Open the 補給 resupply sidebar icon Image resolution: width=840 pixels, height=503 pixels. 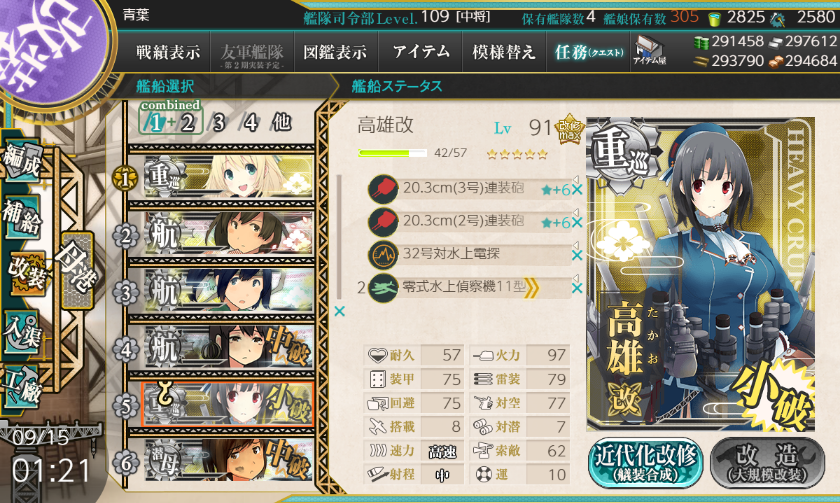[x=22, y=216]
